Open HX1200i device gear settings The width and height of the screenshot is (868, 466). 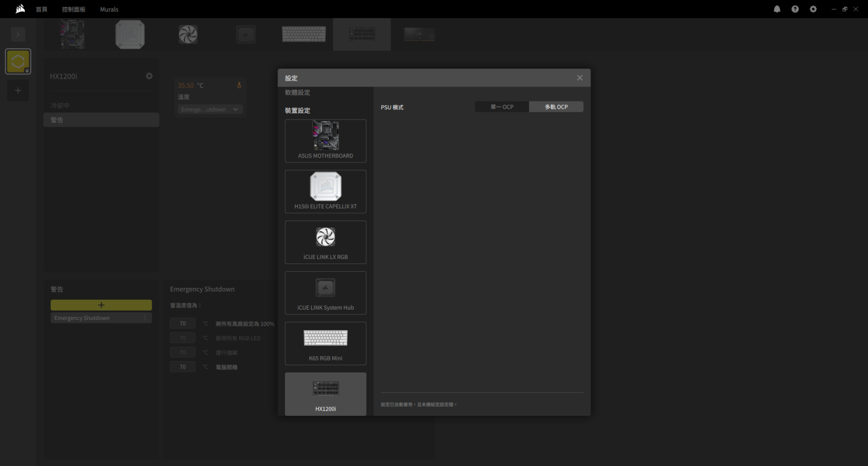149,76
